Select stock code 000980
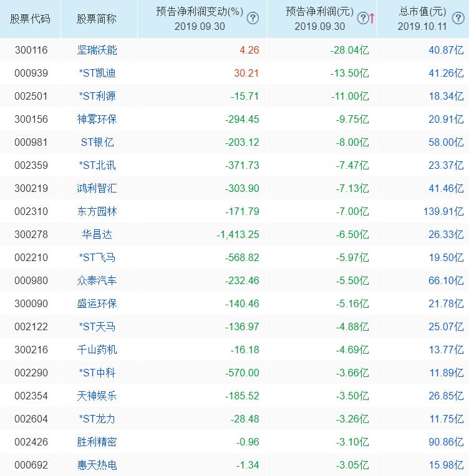This screenshot has height=476, width=469. (31, 280)
